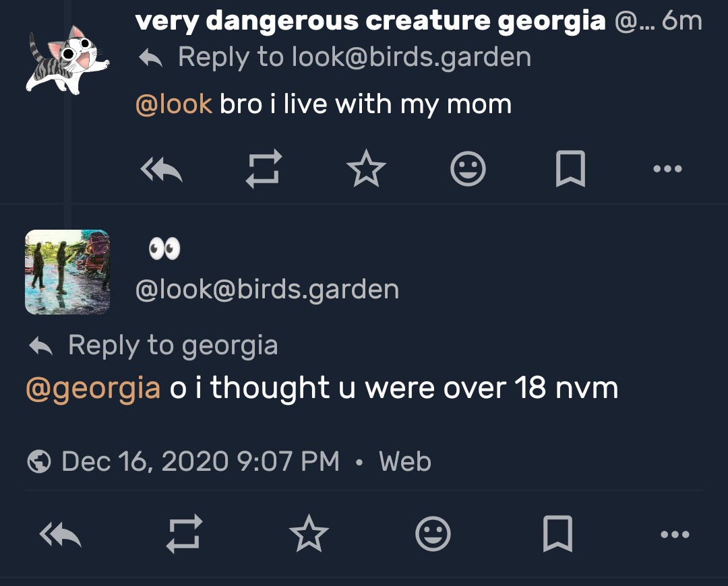Bookmark georgia's 'live with my mom' post
Viewport: 728px width, 586px height.
tap(570, 168)
